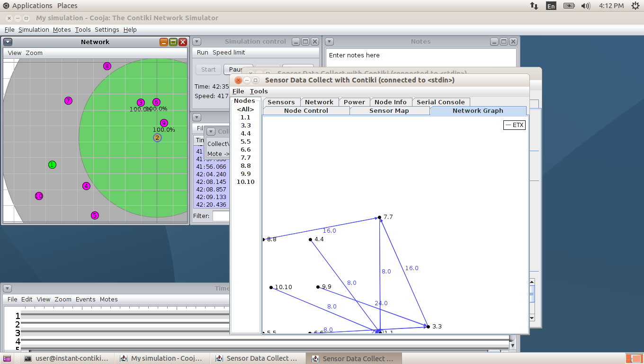Open the battery indicator in the top bar
This screenshot has width=644, height=364.
pyautogui.click(x=569, y=6)
